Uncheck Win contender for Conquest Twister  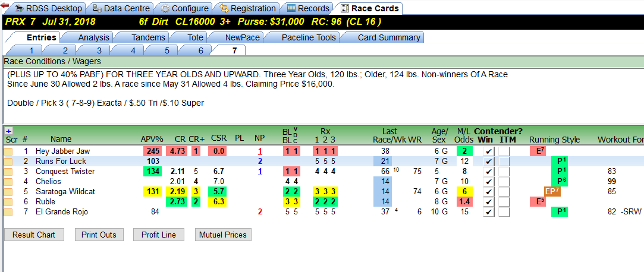488,172
